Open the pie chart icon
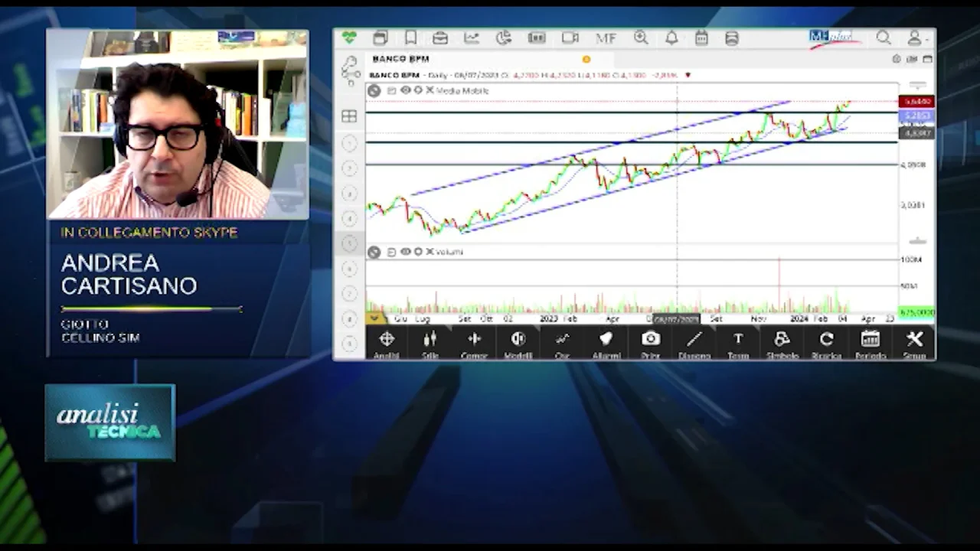This screenshot has height=551, width=980. [503, 37]
